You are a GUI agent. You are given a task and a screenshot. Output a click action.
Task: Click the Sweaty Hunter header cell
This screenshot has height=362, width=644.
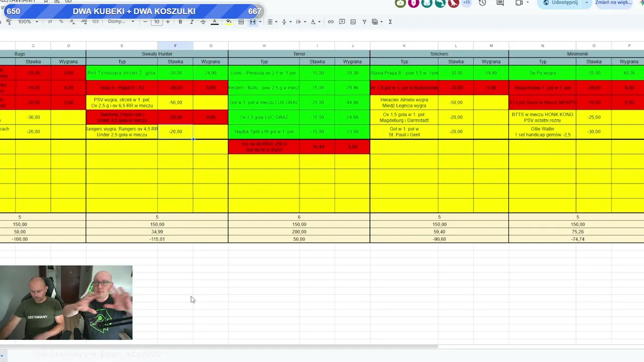click(157, 54)
